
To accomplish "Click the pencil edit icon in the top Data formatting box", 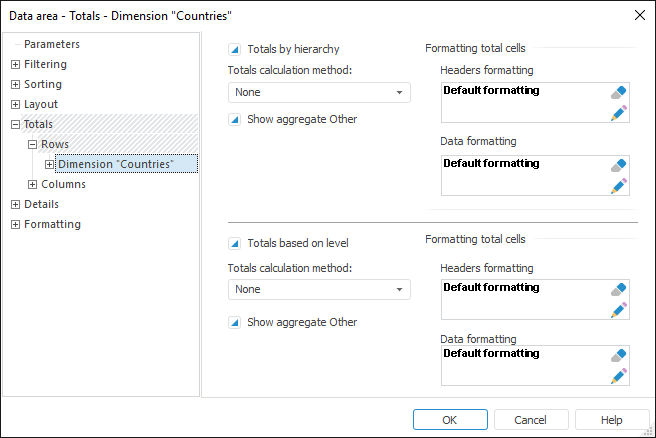I will [x=619, y=185].
